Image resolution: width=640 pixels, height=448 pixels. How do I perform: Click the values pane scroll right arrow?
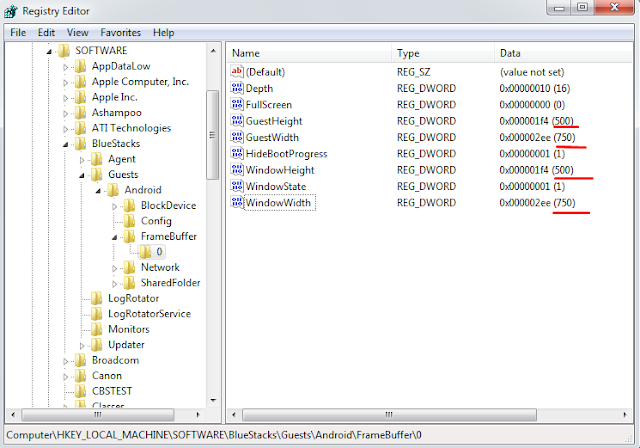625,415
